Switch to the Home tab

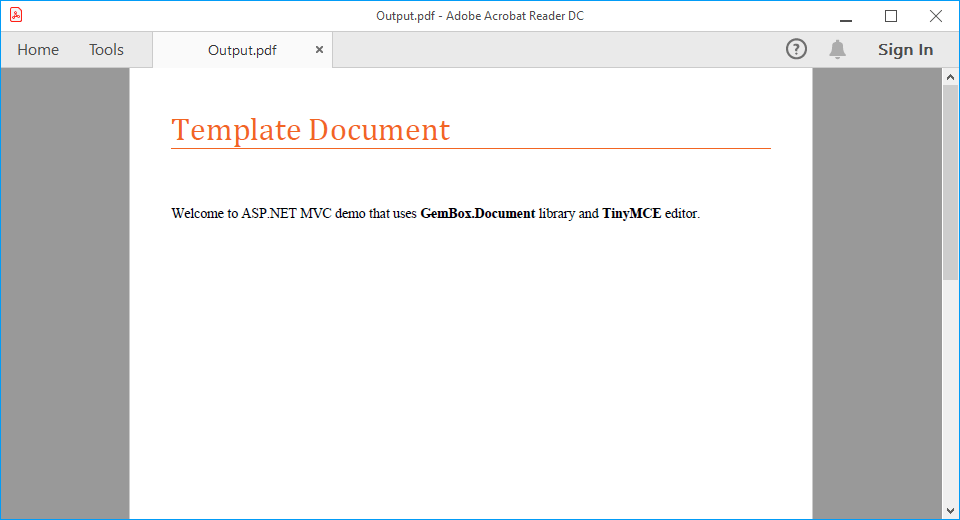point(38,50)
